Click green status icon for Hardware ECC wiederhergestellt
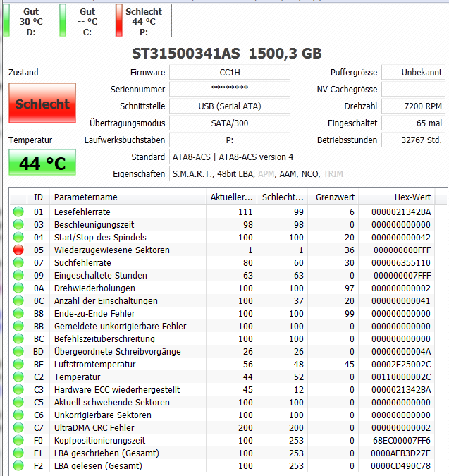This screenshot has width=449, height=476. click(x=18, y=389)
